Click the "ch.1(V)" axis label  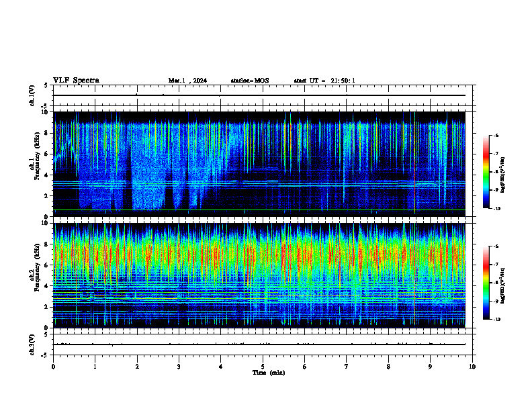[x=32, y=95]
